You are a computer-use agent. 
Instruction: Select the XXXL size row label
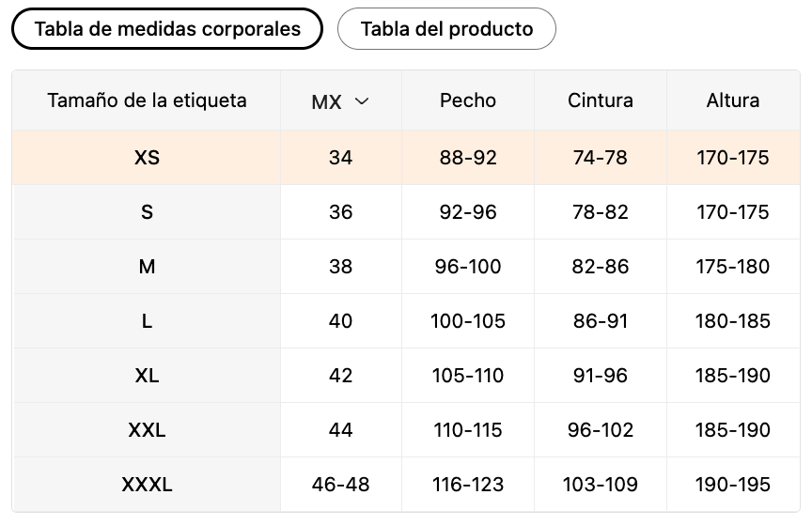point(147,485)
